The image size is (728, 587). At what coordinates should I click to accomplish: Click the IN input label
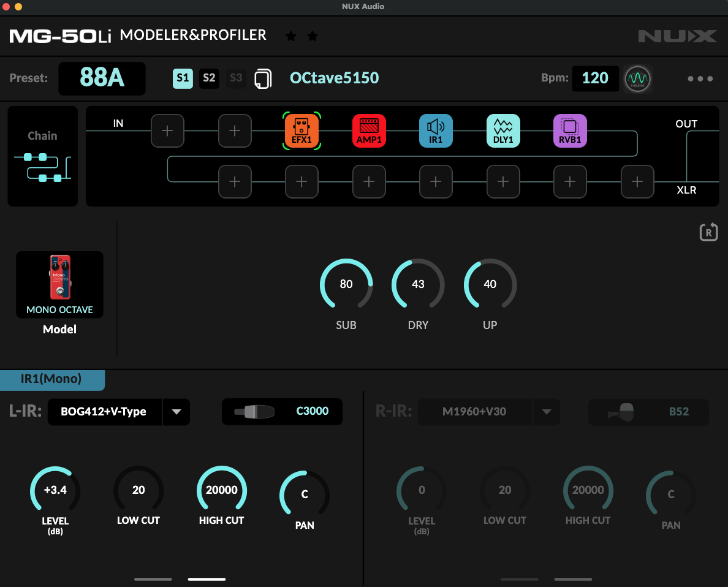[118, 123]
